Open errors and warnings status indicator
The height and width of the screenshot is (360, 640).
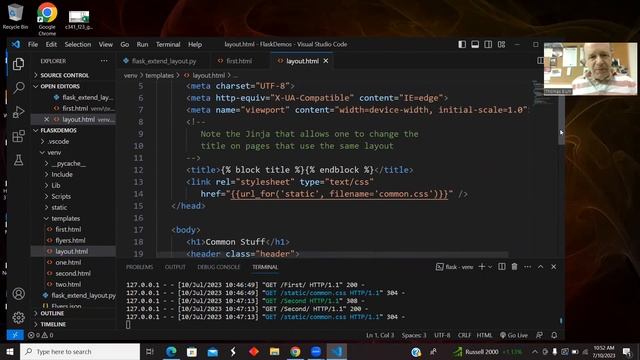click(40, 335)
